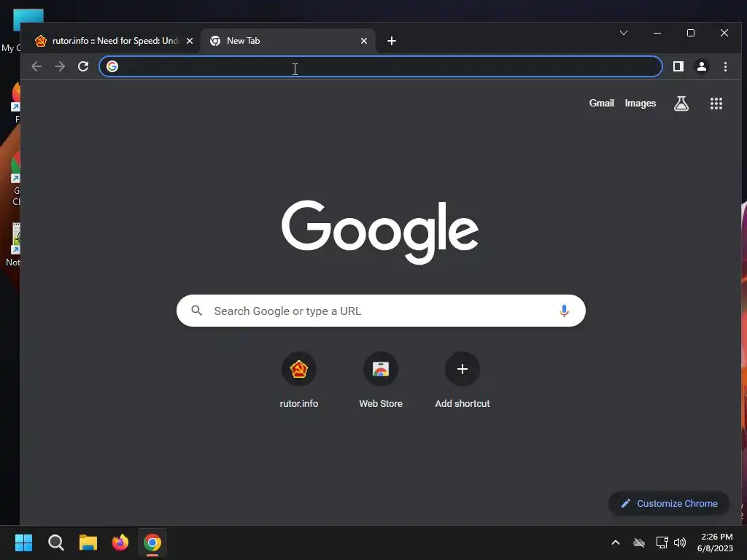
Task: Open File Explorer from the taskbar
Action: pos(88,542)
